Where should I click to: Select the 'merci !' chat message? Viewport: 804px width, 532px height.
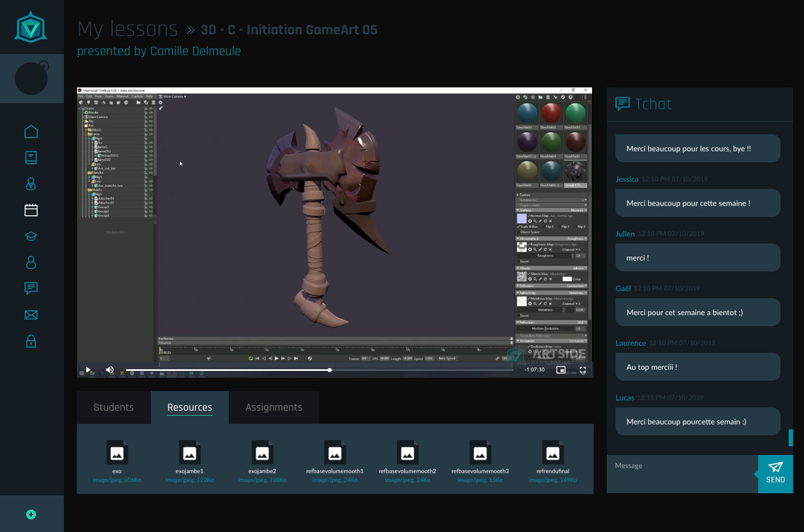point(697,258)
